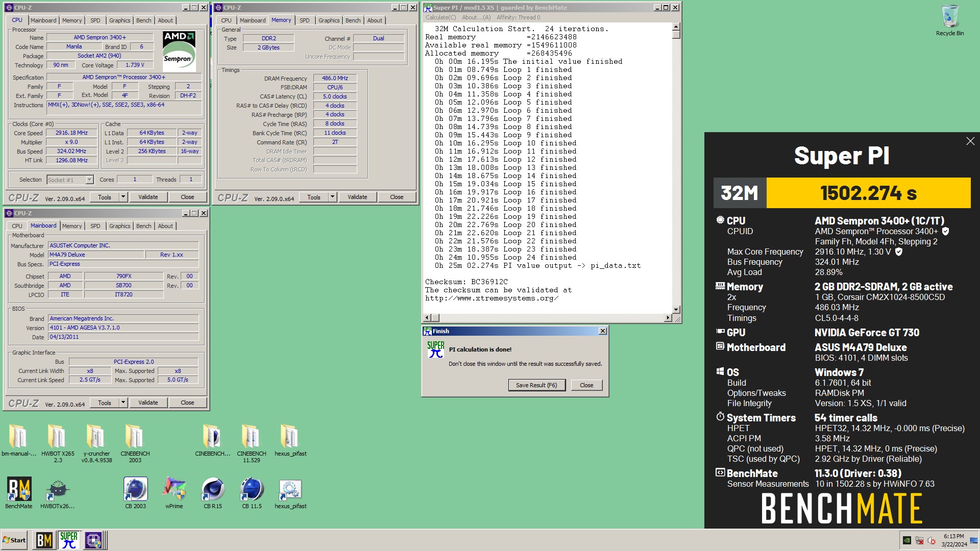This screenshot has width=980, height=551.
Task: Open Socket #1 selection dropdown in CPU-Z
Action: click(70, 180)
